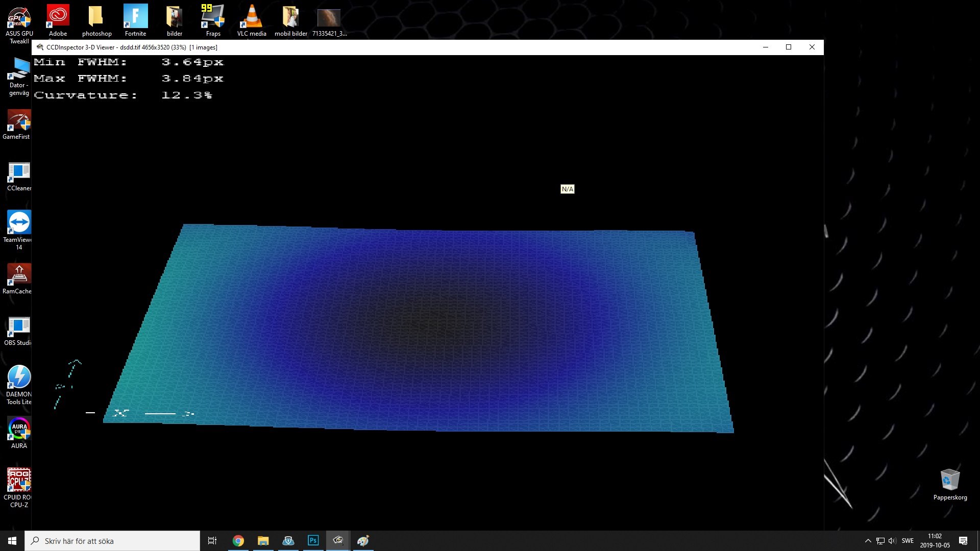Maximize the CCDInspector 3-D Viewer window
Screen dimensions: 980x551
click(x=789, y=47)
